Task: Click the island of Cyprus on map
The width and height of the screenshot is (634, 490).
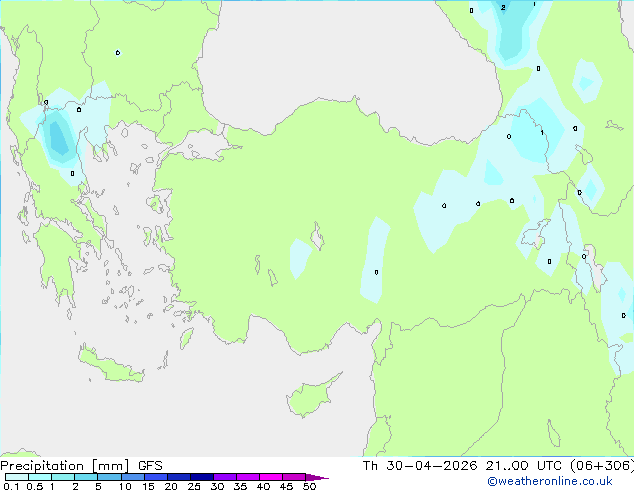Action: pyautogui.click(x=313, y=395)
